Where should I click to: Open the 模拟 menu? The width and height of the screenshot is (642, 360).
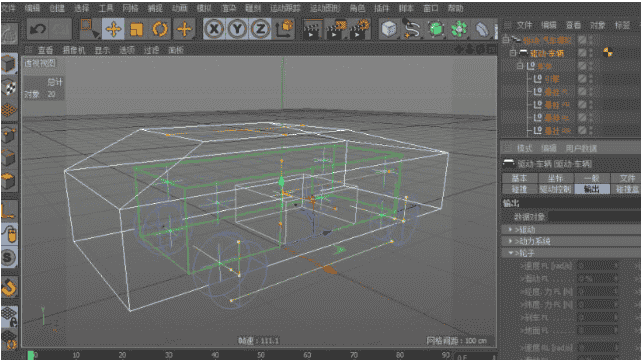[x=204, y=8]
